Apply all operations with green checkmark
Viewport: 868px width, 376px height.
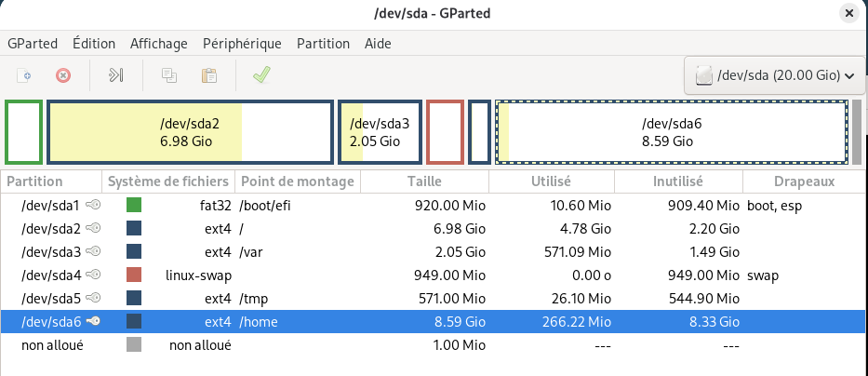[261, 74]
